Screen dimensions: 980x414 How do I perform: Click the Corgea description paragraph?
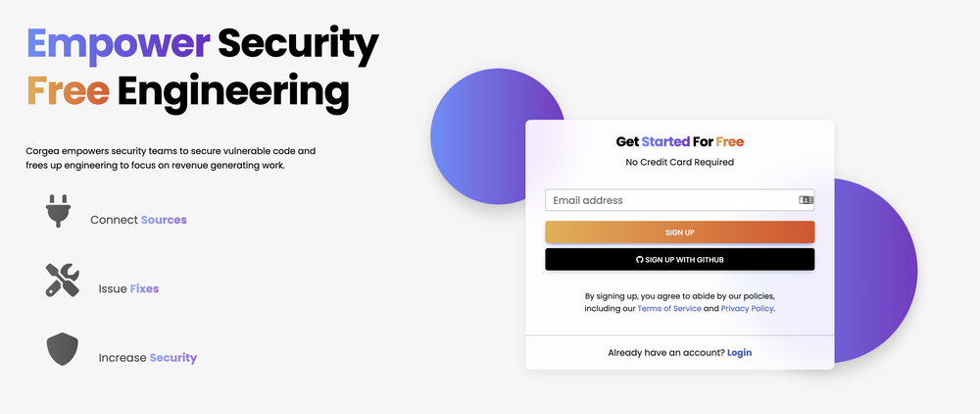(x=171, y=158)
